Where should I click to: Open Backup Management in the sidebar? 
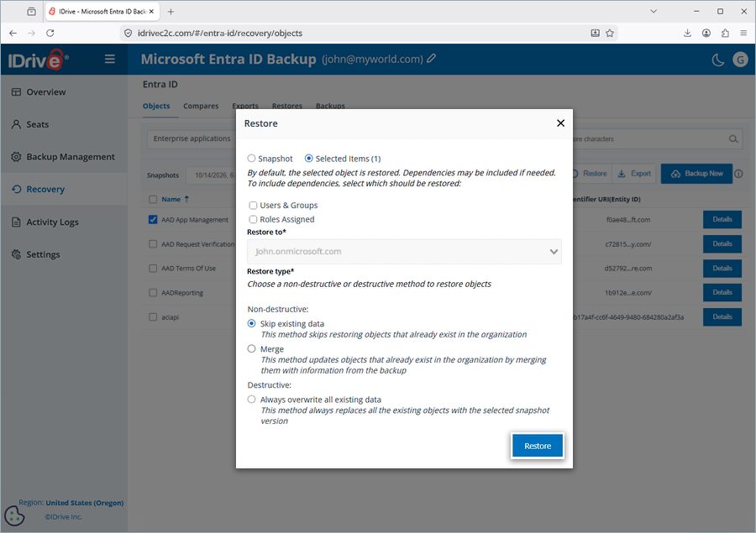tap(71, 157)
